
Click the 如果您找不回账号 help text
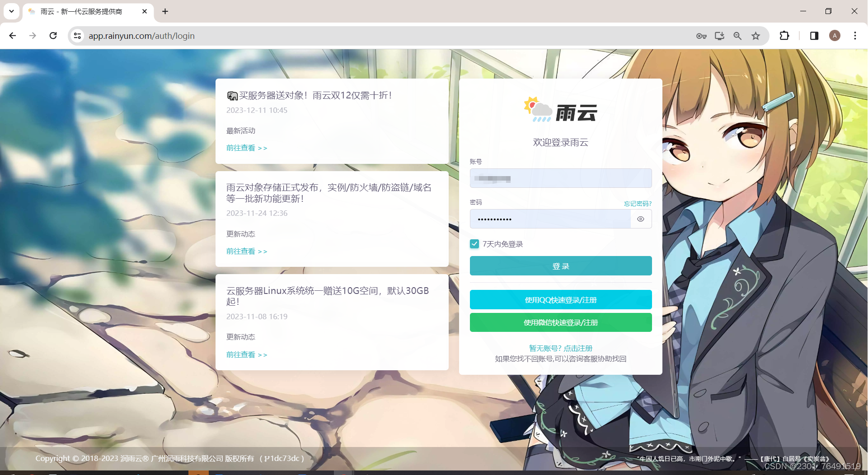(x=561, y=359)
